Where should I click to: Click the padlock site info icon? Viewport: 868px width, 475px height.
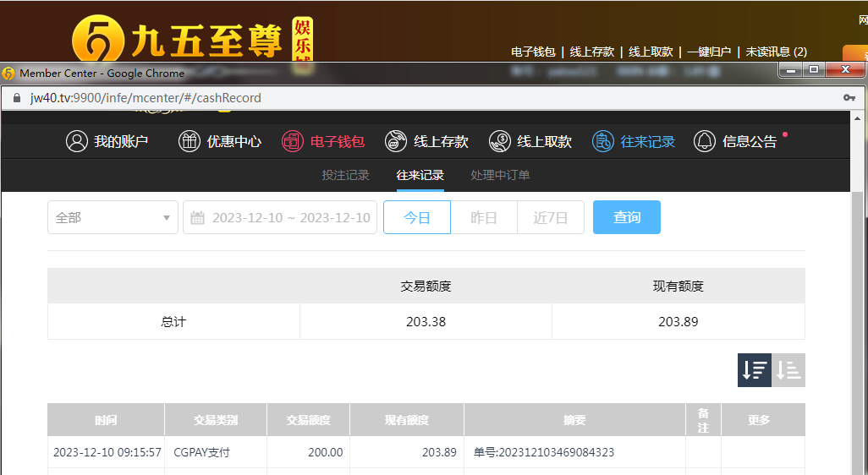pyautogui.click(x=17, y=98)
